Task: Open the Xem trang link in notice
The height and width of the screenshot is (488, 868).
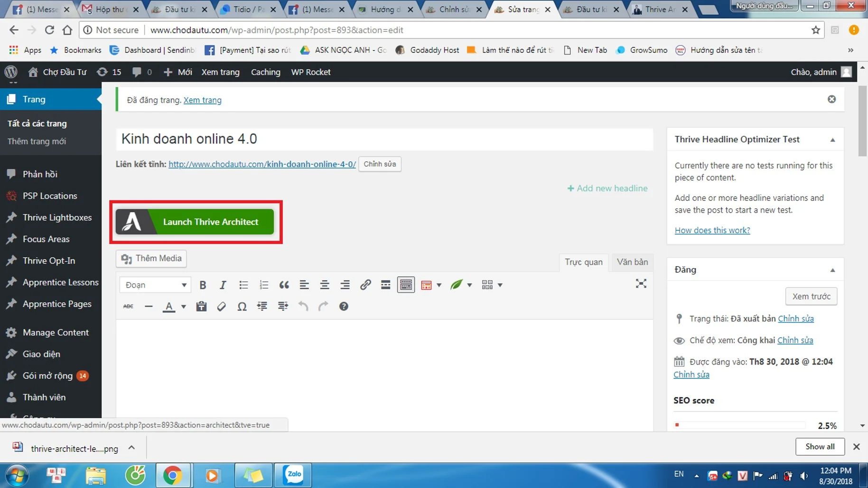Action: (202, 100)
